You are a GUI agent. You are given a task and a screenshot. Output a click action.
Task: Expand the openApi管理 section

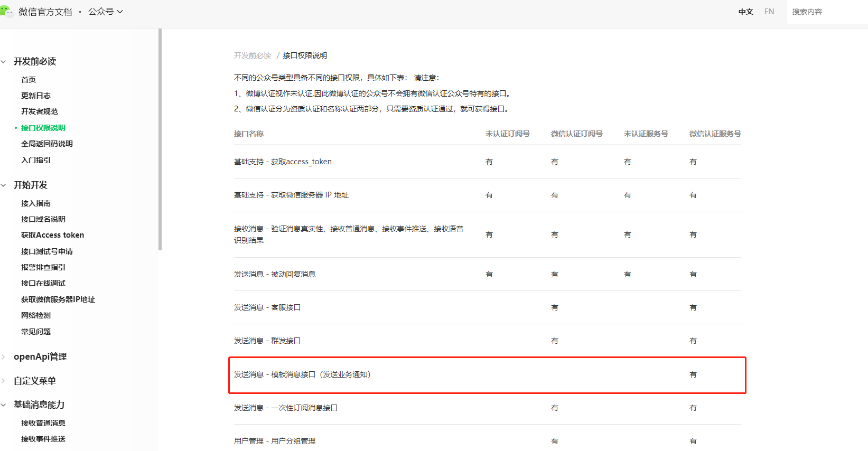coord(3,357)
